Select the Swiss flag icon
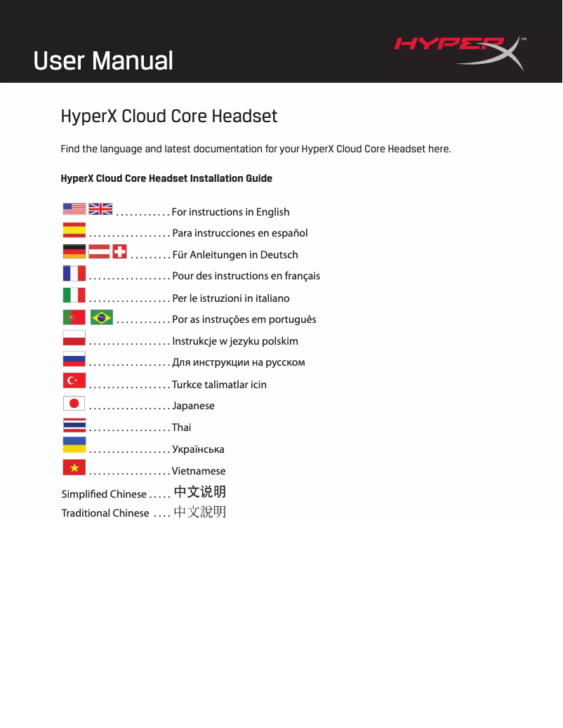This screenshot has width=563, height=728. 119,251
